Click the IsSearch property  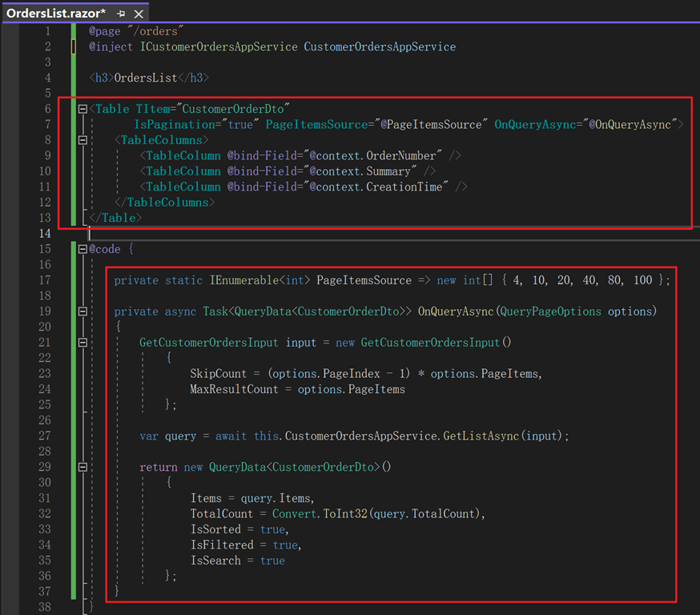[x=215, y=561]
